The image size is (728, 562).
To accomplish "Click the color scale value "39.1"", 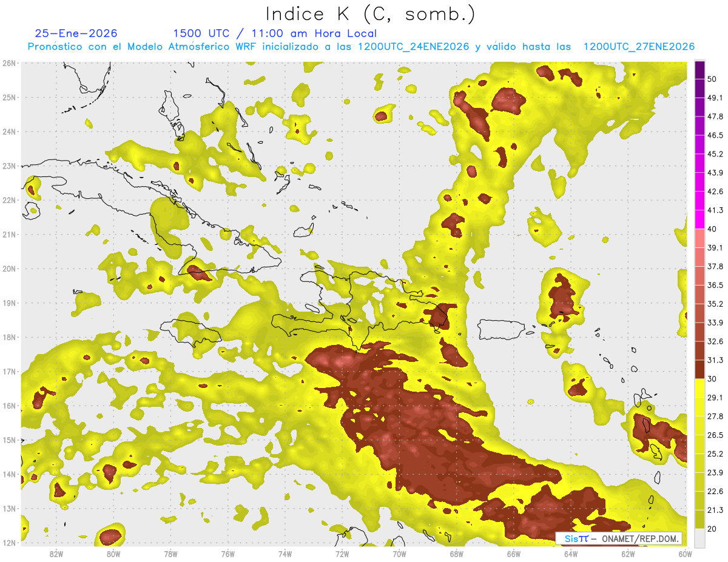I will click(715, 247).
